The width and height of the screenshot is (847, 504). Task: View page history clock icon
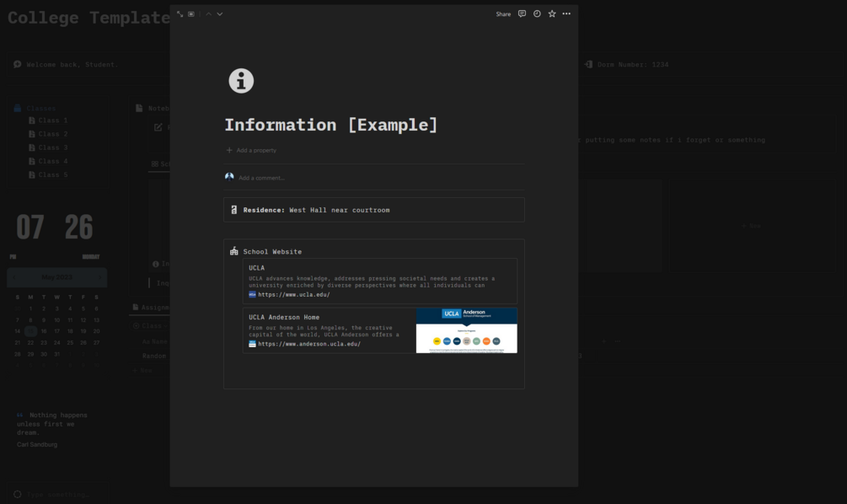tap(537, 14)
